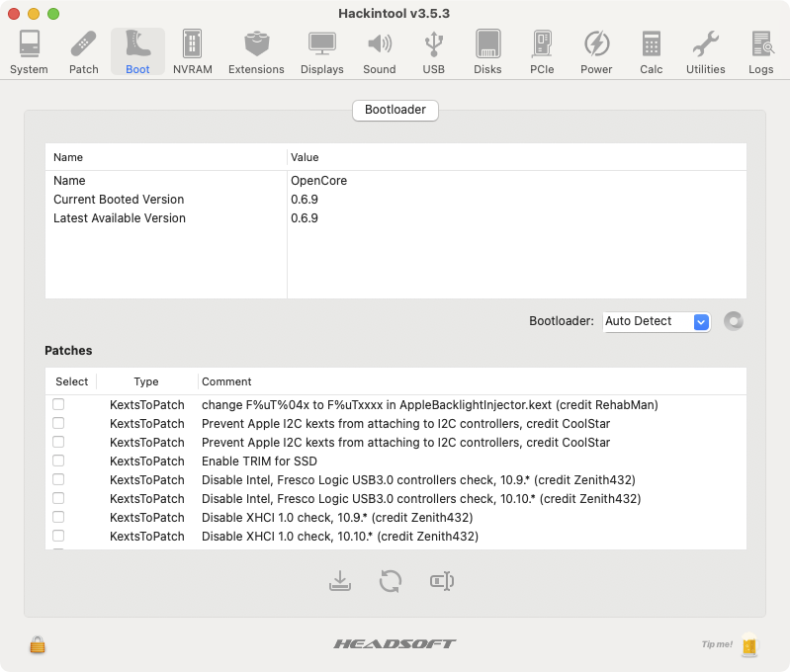Click the Select column header
The width and height of the screenshot is (790, 672).
pos(71,381)
